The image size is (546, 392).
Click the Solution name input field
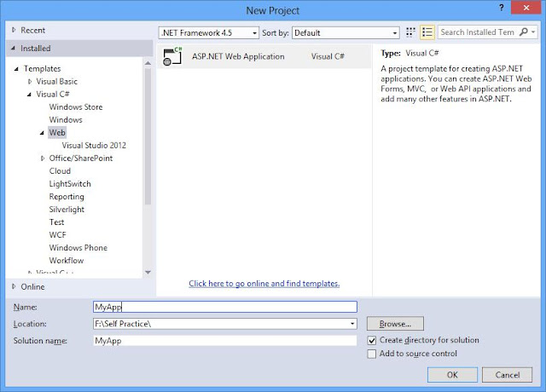click(225, 341)
